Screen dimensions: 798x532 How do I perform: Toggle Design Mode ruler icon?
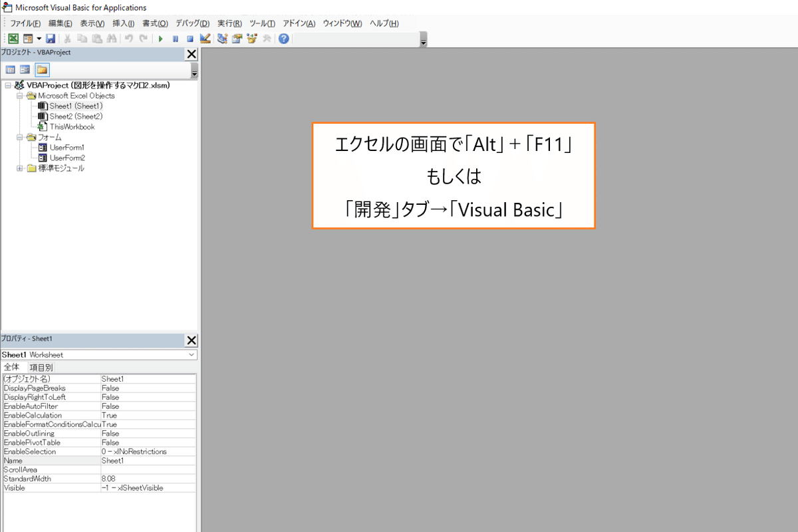pyautogui.click(x=205, y=39)
